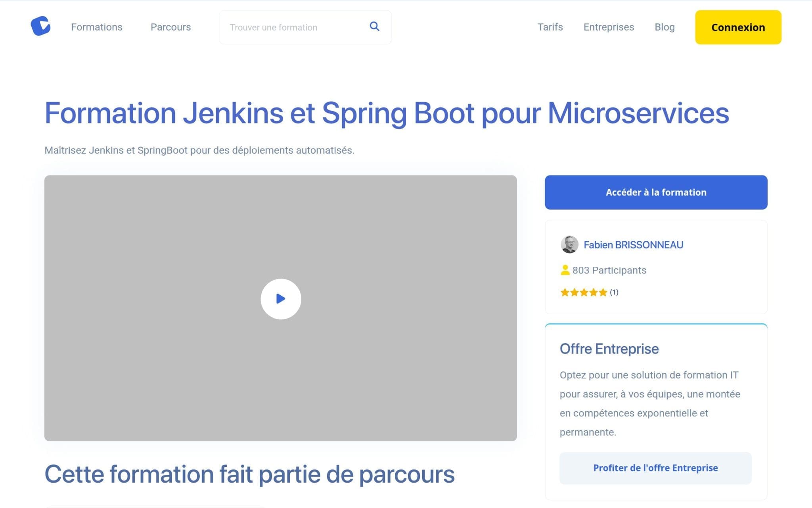The height and width of the screenshot is (508, 812).
Task: Go to the Tarifs page
Action: (x=550, y=27)
